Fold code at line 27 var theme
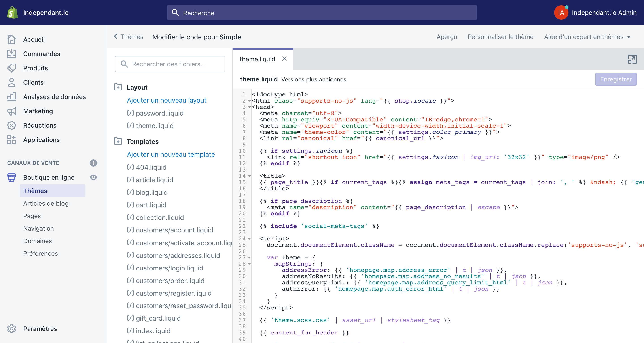 249,257
